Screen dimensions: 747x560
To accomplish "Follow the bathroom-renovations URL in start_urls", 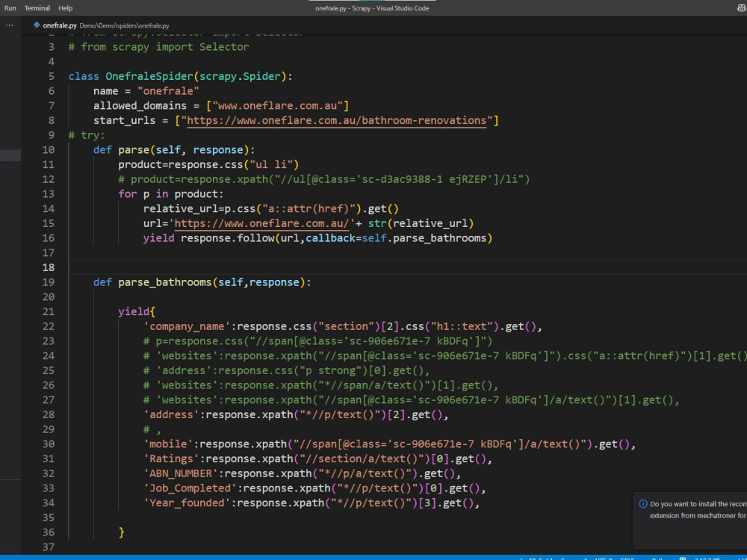I will tap(337, 120).
